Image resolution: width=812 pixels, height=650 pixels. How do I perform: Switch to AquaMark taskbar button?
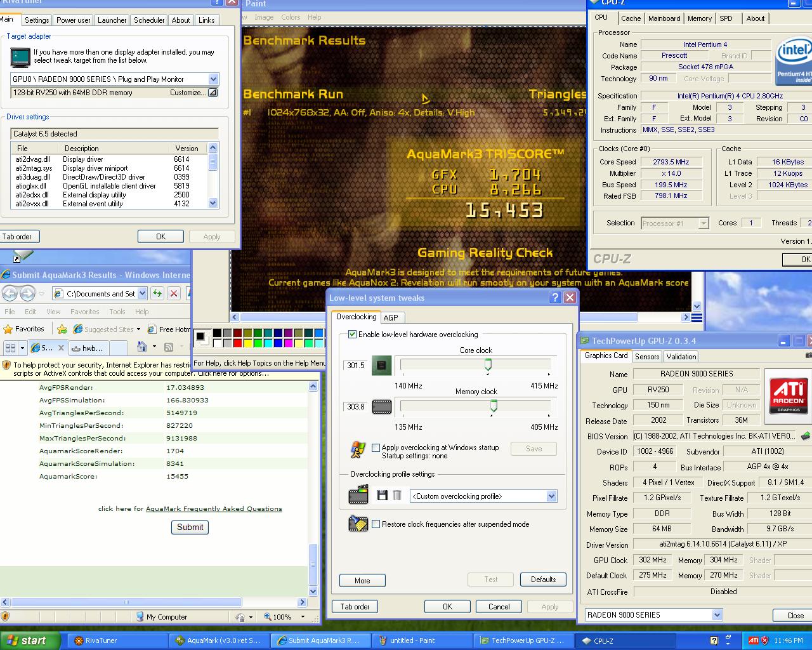pyautogui.click(x=219, y=640)
